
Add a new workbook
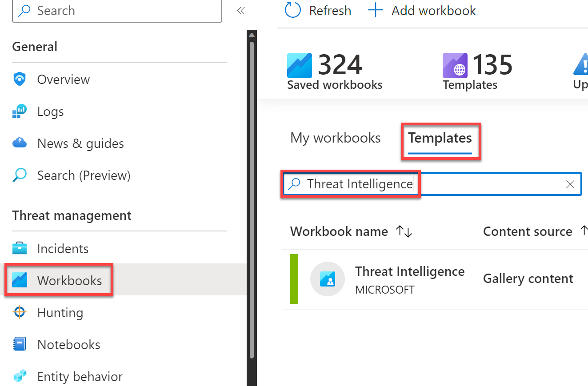click(422, 10)
